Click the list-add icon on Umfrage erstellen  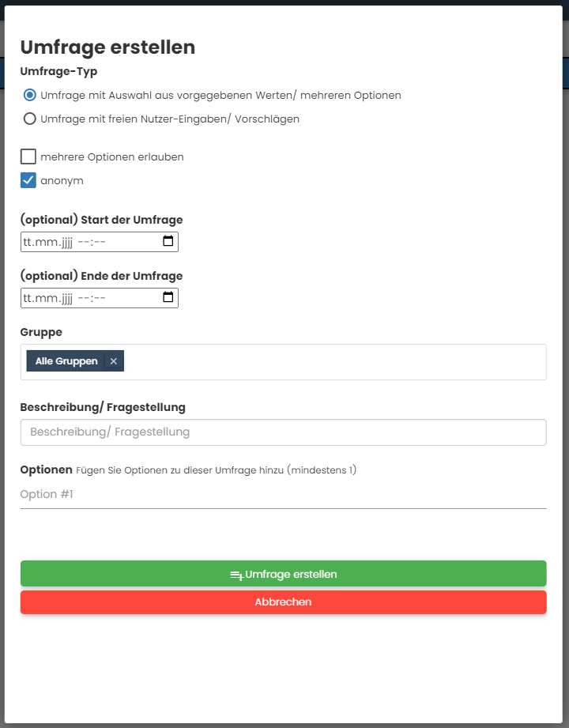click(236, 575)
